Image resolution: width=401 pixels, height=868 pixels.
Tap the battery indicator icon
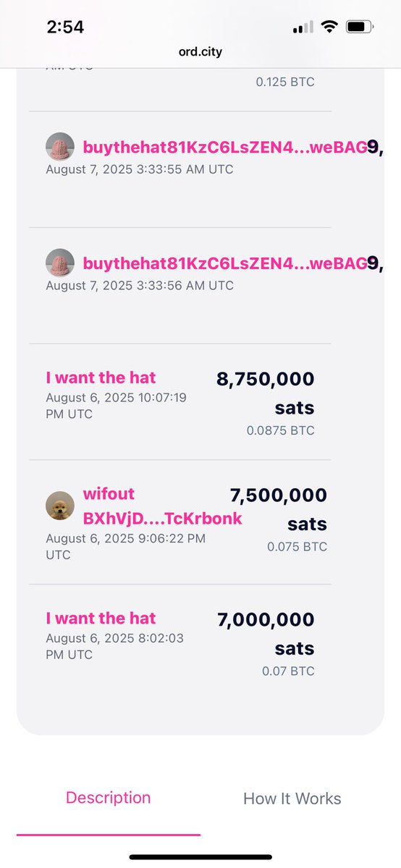click(x=359, y=27)
